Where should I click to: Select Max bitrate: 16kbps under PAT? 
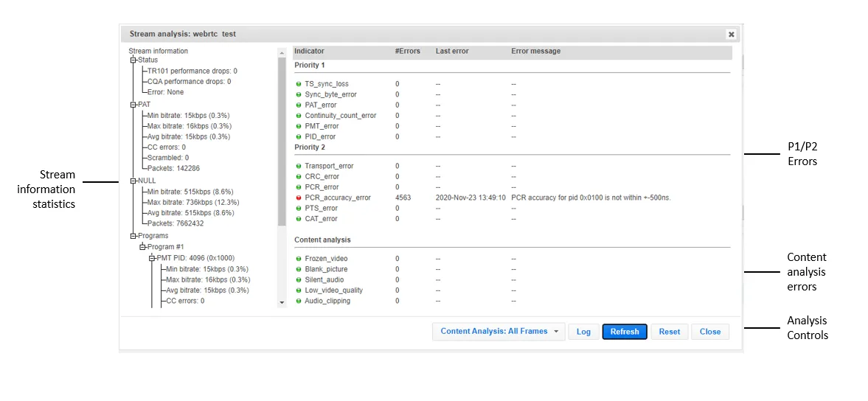(189, 125)
